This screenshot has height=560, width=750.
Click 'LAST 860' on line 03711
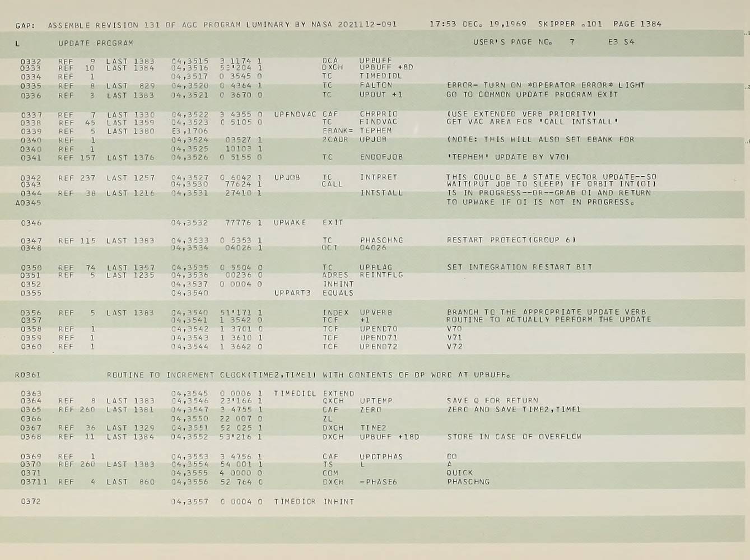(131, 482)
